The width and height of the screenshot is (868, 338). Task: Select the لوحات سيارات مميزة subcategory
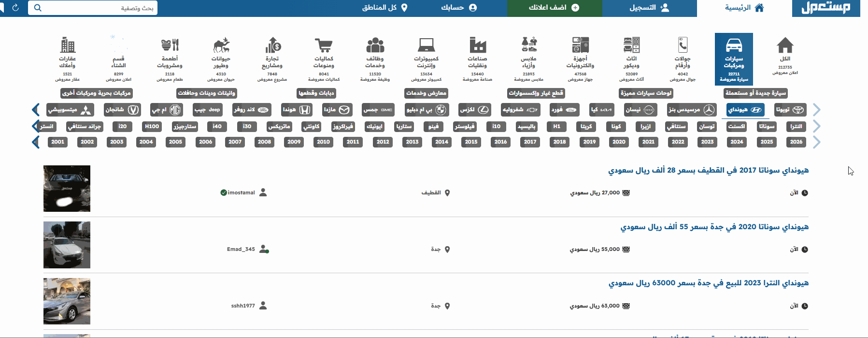[x=646, y=93]
